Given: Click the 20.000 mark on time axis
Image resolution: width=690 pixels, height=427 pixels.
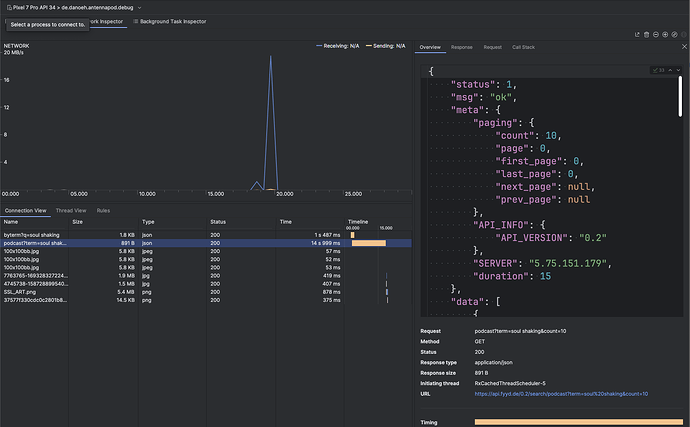Looking at the screenshot, I should [285, 194].
